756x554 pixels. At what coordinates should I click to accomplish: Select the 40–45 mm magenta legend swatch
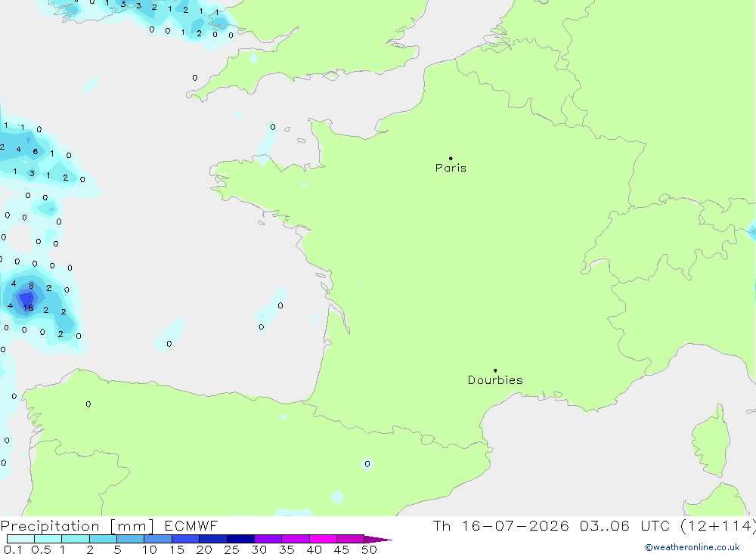(x=323, y=539)
